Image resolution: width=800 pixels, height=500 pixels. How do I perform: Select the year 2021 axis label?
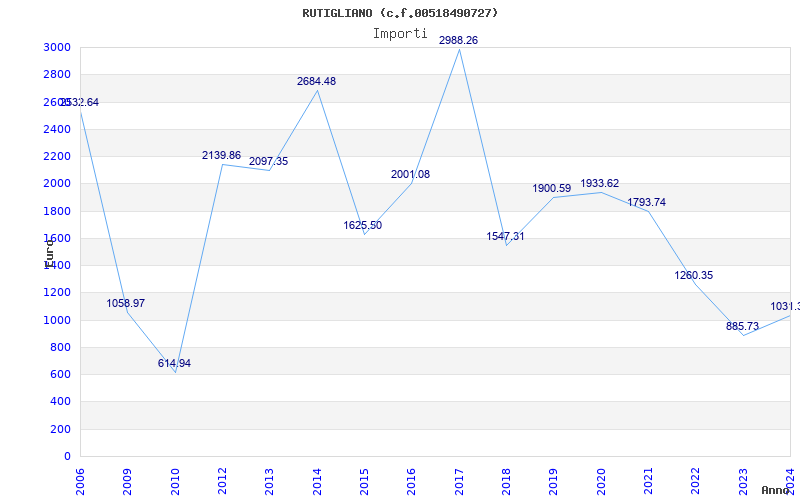point(648,482)
